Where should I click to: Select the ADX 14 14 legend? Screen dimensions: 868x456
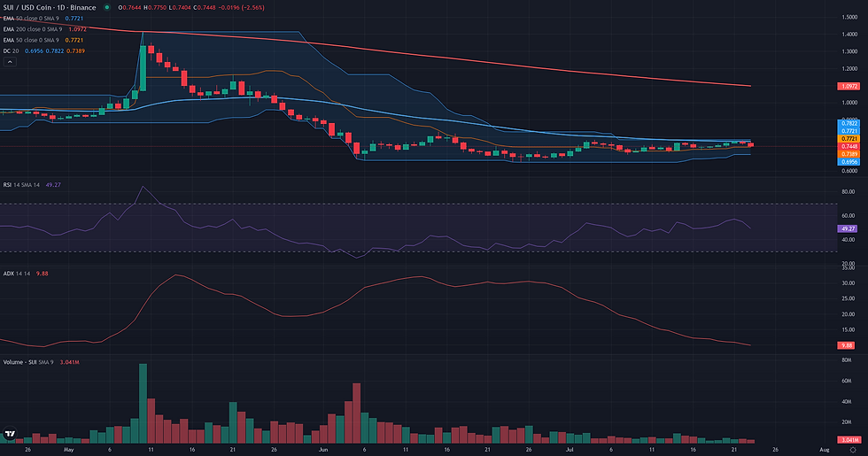[26, 274]
